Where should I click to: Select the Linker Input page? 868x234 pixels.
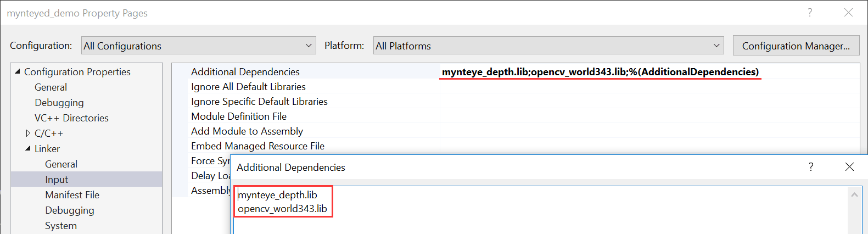[x=57, y=180]
